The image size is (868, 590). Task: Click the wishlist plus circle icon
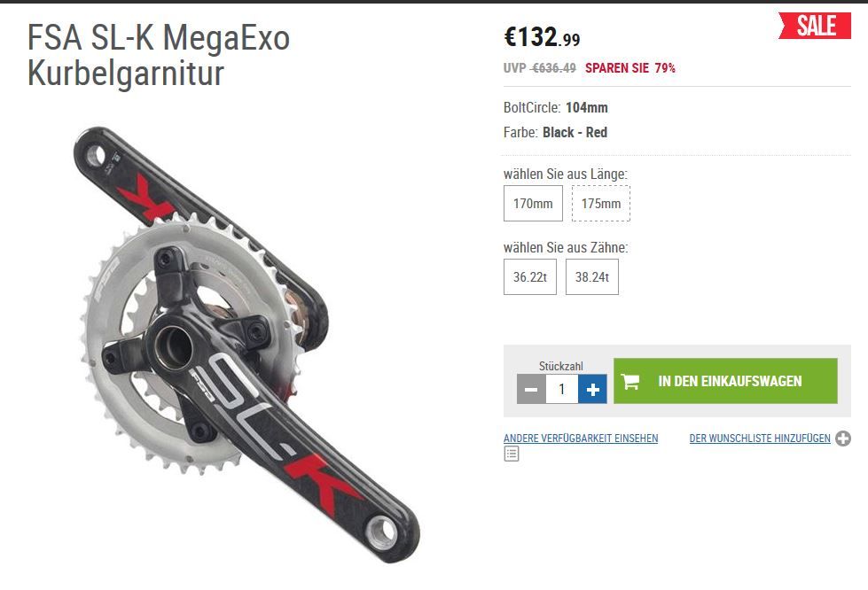pos(843,439)
